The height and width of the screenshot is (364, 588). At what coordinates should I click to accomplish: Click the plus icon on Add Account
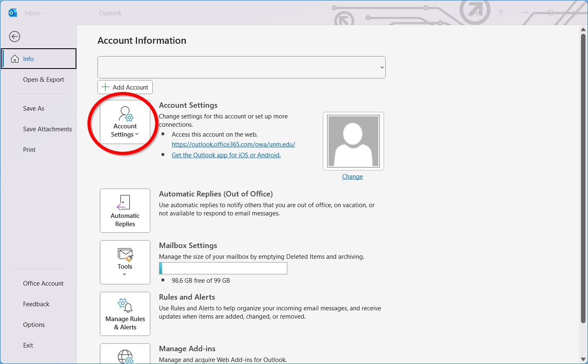tap(105, 87)
